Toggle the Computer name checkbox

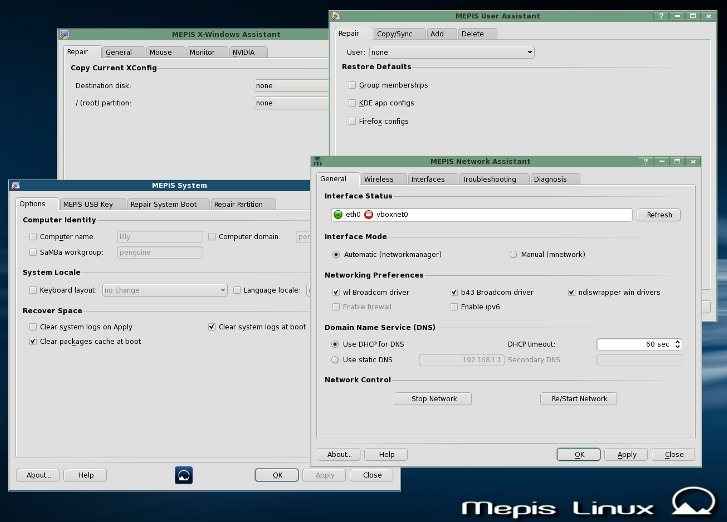(33, 236)
